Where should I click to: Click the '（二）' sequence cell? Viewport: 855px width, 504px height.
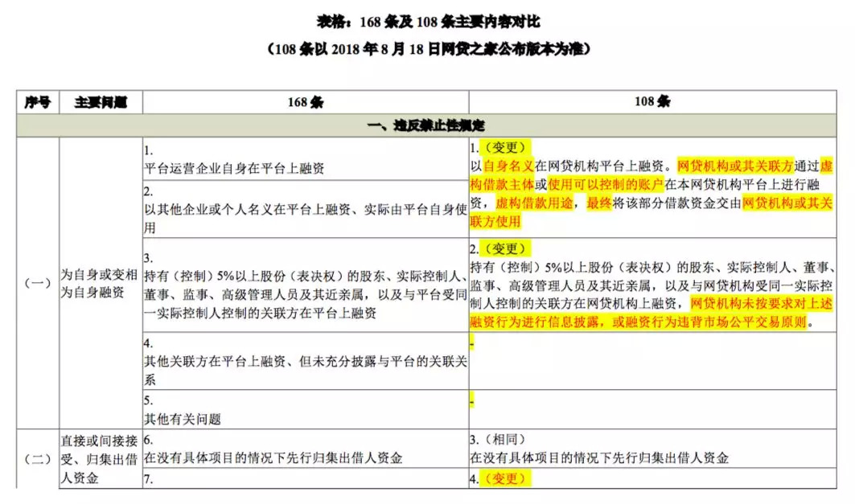(38, 459)
